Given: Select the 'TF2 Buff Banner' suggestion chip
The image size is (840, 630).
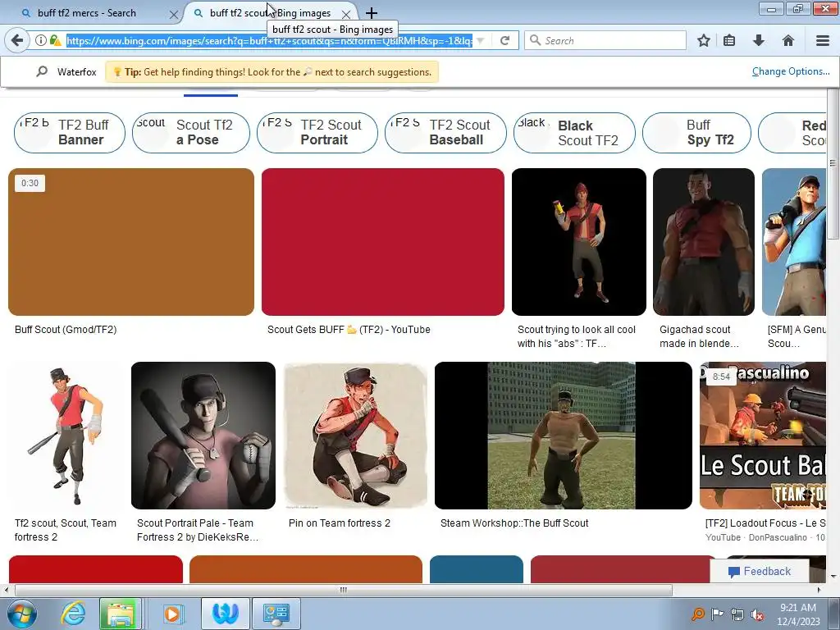Looking at the screenshot, I should point(70,132).
